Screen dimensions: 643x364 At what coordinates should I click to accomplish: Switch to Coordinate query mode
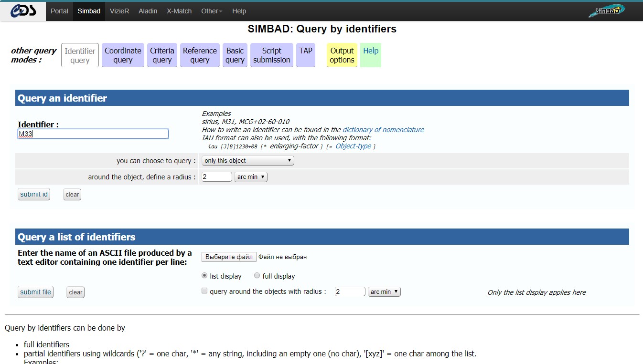point(123,55)
